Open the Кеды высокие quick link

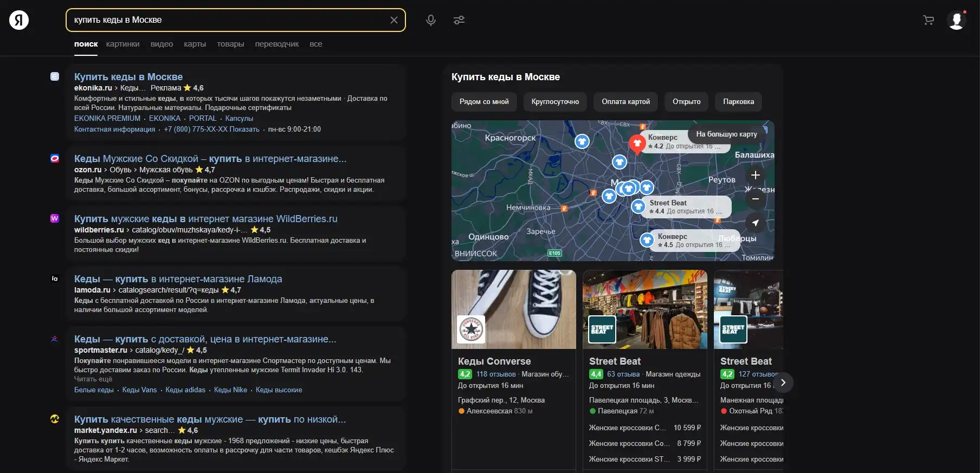tap(279, 390)
